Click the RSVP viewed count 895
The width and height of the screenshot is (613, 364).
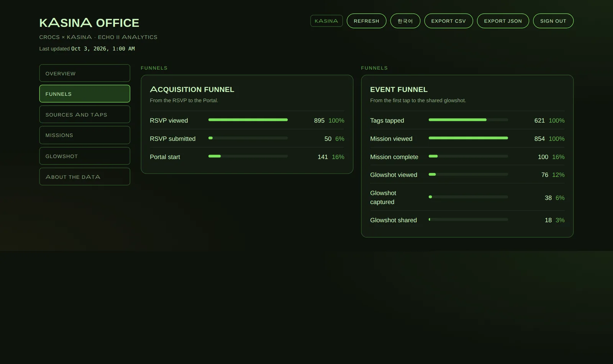pyautogui.click(x=319, y=121)
